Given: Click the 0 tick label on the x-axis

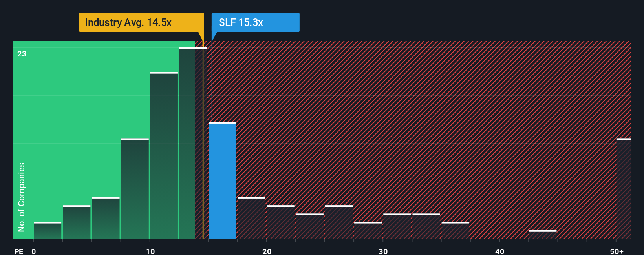Looking at the screenshot, I should (x=34, y=251).
